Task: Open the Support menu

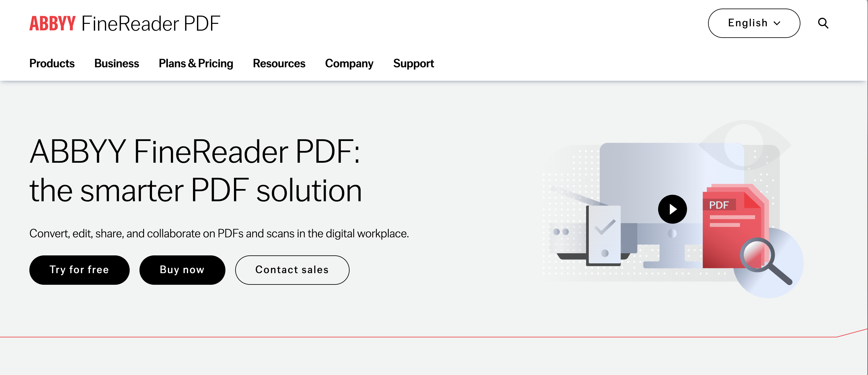Action: pos(413,63)
